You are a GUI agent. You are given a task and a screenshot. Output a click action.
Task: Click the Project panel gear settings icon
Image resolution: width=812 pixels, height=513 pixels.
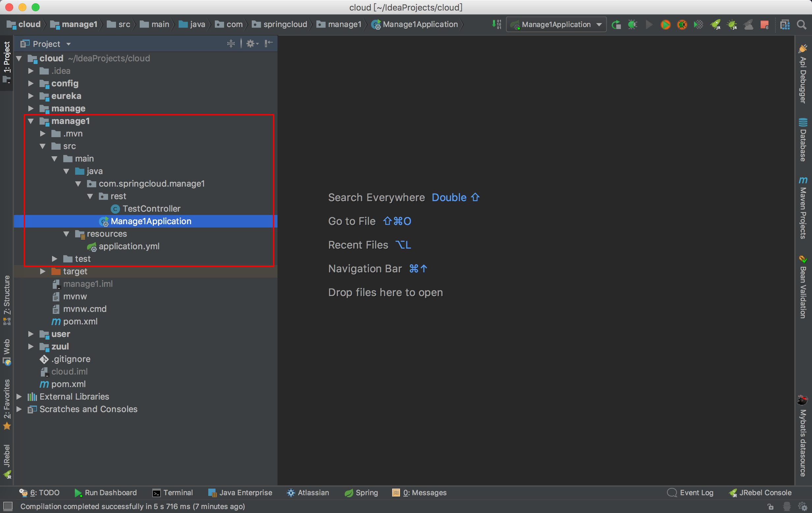point(250,44)
